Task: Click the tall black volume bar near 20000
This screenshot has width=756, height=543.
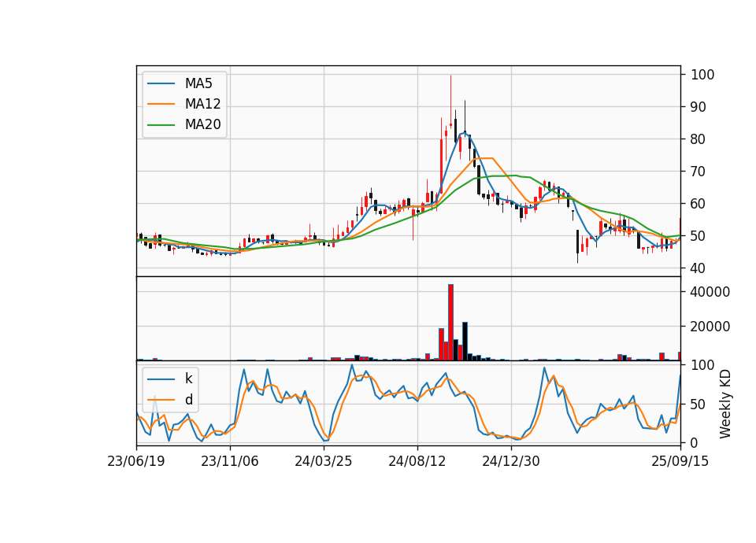Action: coord(465,341)
